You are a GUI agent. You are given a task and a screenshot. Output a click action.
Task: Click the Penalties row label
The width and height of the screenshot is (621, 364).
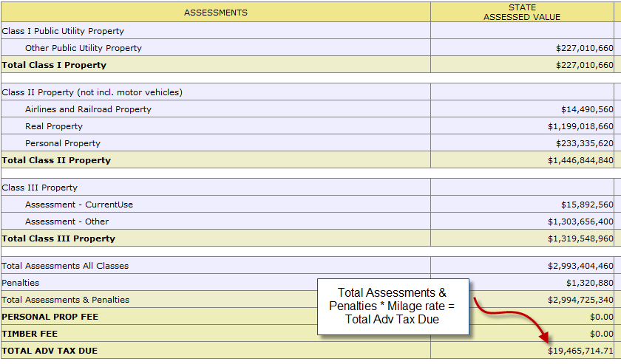click(x=21, y=283)
